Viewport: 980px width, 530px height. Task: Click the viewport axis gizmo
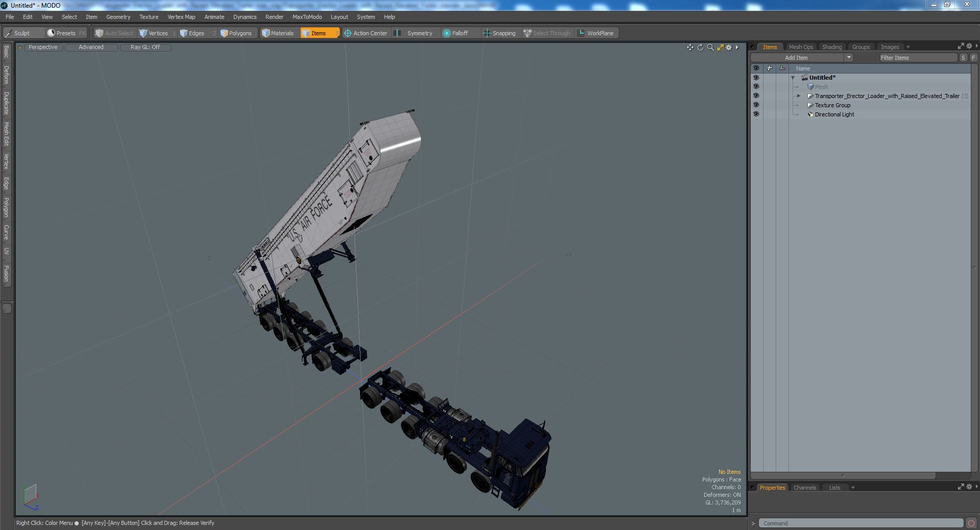tap(31, 497)
